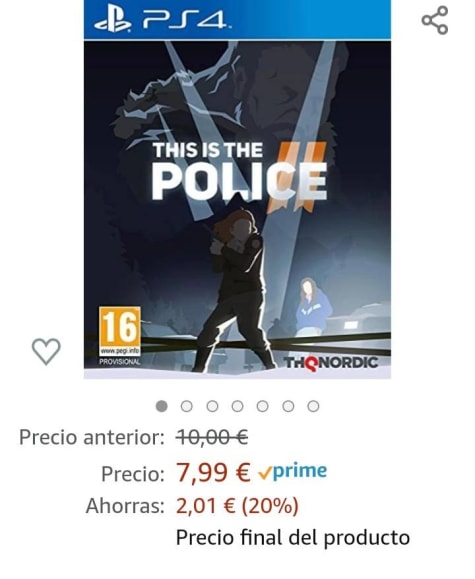This screenshot has height=579, width=475.
Task: Click the 2,01 € (20%) savings amount
Action: click(x=237, y=506)
